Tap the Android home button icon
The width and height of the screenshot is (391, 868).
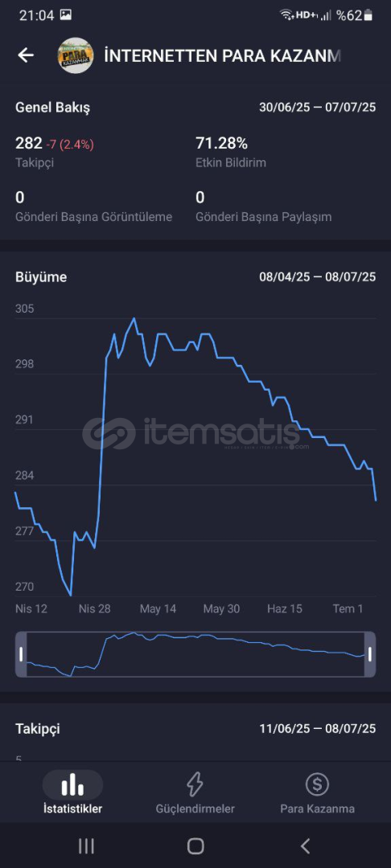tap(195, 845)
